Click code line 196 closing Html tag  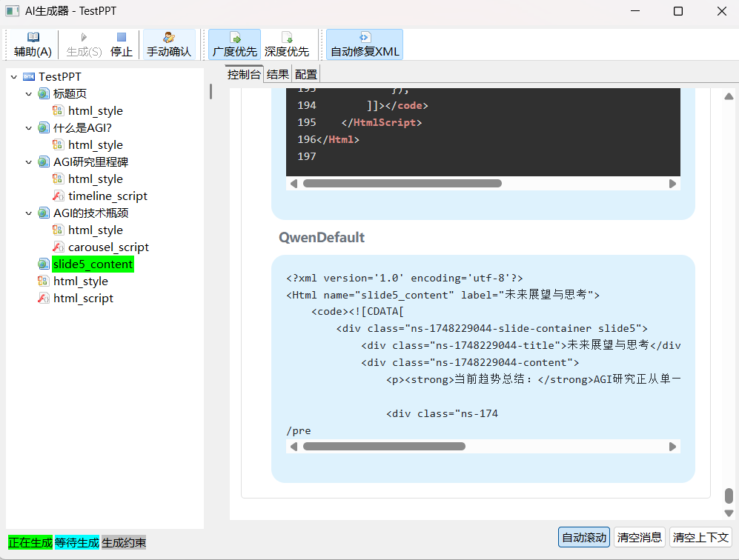(338, 139)
